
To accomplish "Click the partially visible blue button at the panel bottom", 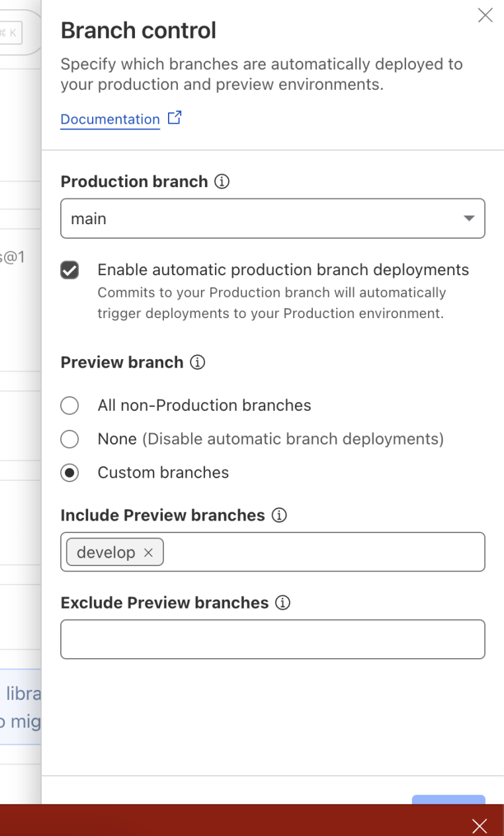I will point(448,800).
